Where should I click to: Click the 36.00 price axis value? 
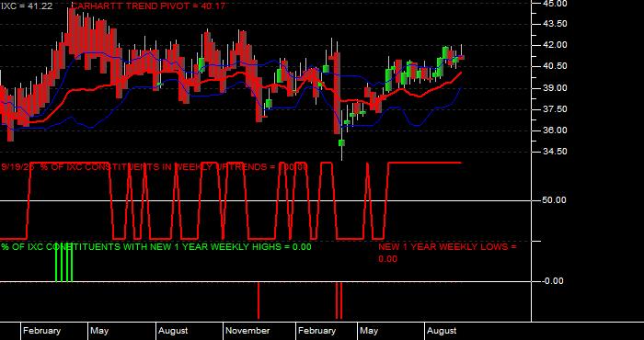click(x=556, y=130)
